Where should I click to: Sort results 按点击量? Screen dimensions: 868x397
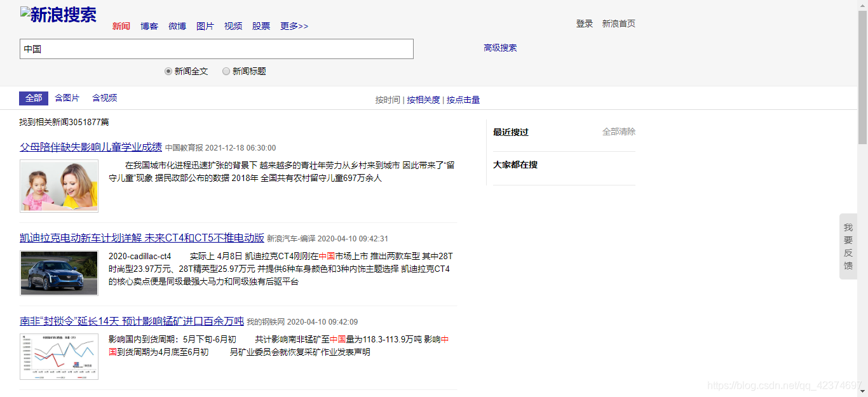coord(463,100)
